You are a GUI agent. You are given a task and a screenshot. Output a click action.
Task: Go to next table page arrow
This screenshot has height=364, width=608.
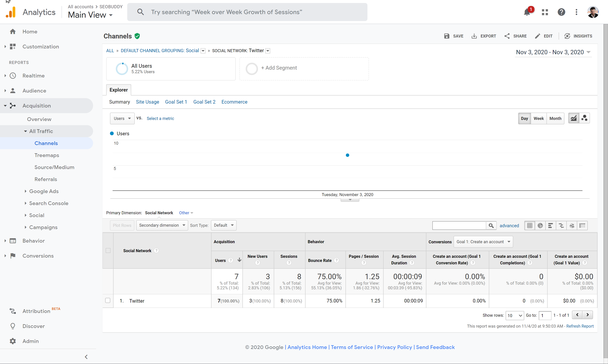click(588, 315)
